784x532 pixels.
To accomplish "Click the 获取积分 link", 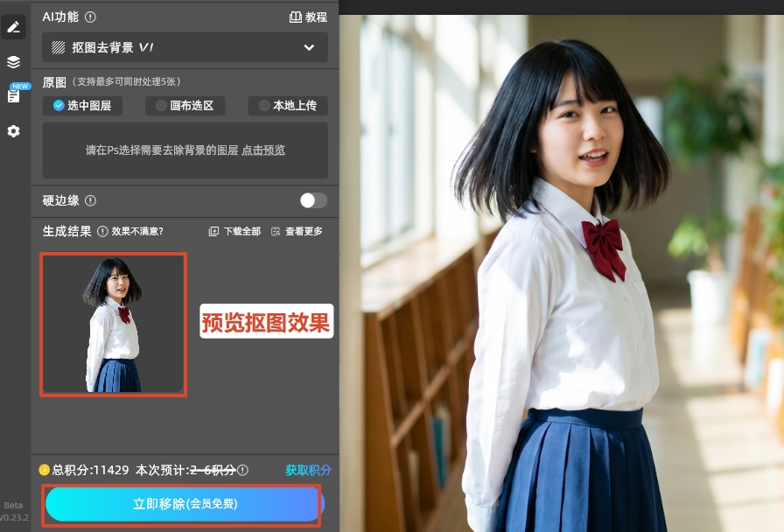I will coord(310,470).
